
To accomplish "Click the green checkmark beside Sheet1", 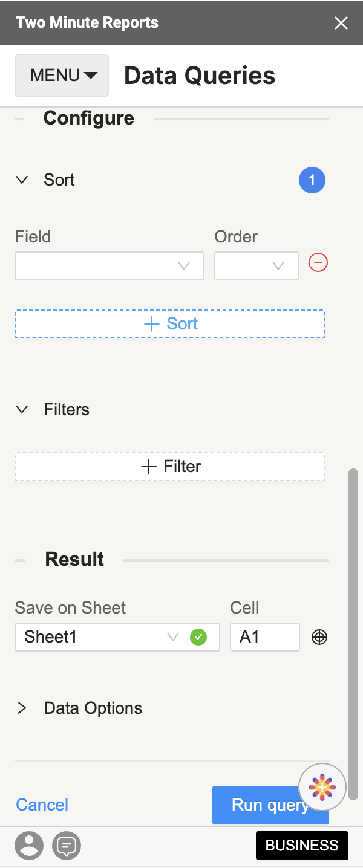I will coord(198,636).
